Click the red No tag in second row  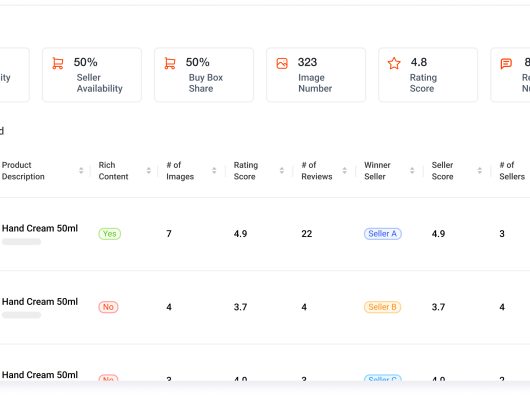click(108, 307)
